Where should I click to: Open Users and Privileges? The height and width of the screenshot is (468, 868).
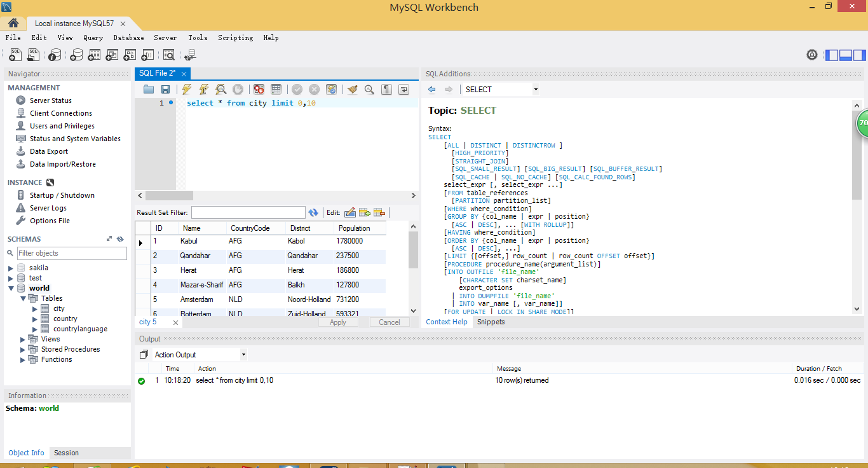tap(62, 126)
